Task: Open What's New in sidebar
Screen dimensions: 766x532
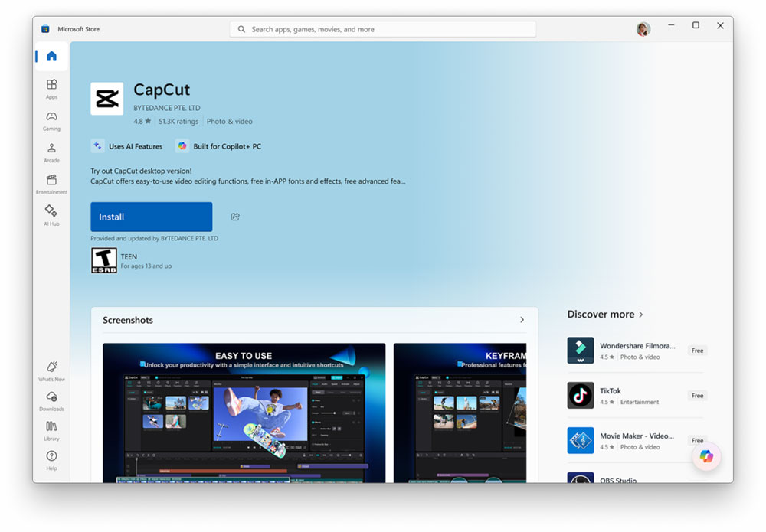Action: click(x=51, y=371)
